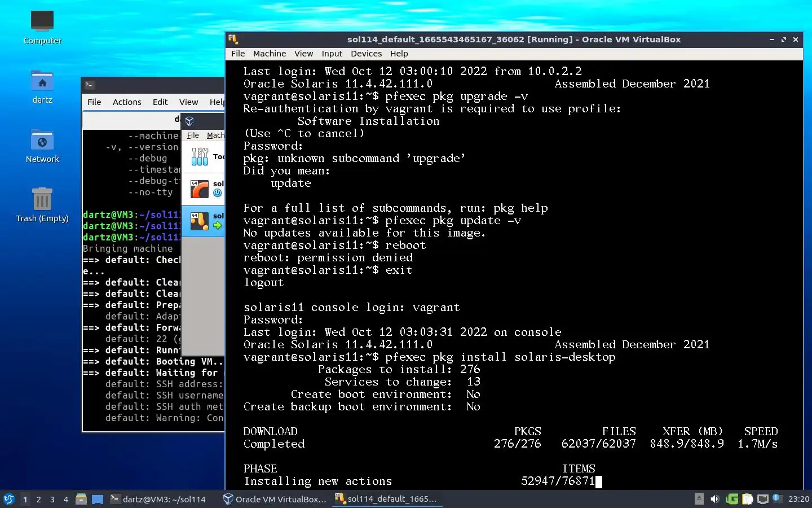Open the clipboard manager tray icon
812x508 pixels.
click(748, 499)
